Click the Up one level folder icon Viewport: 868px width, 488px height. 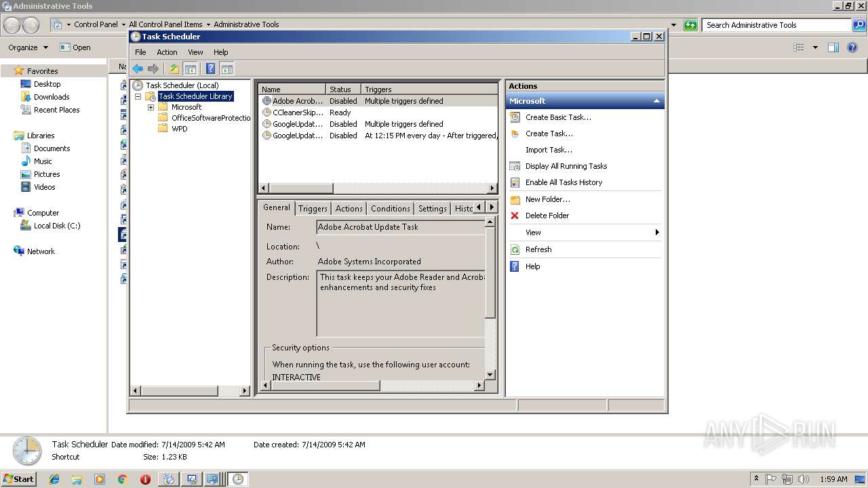[174, 68]
